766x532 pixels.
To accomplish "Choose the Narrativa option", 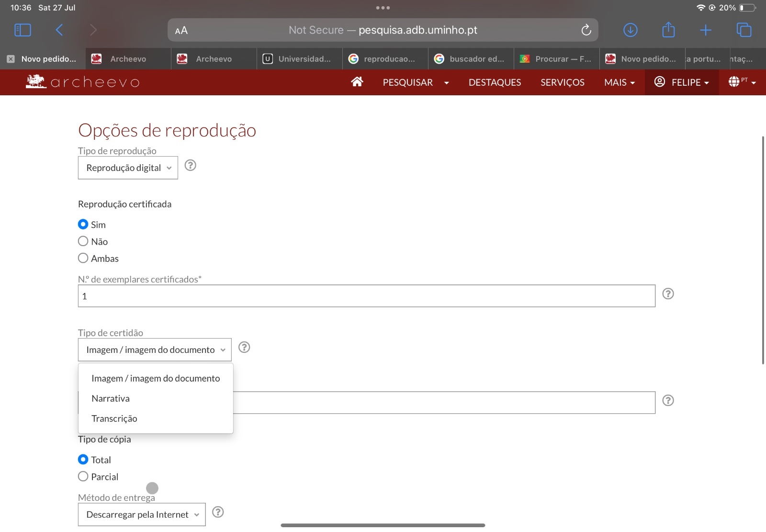I will 156,398.
